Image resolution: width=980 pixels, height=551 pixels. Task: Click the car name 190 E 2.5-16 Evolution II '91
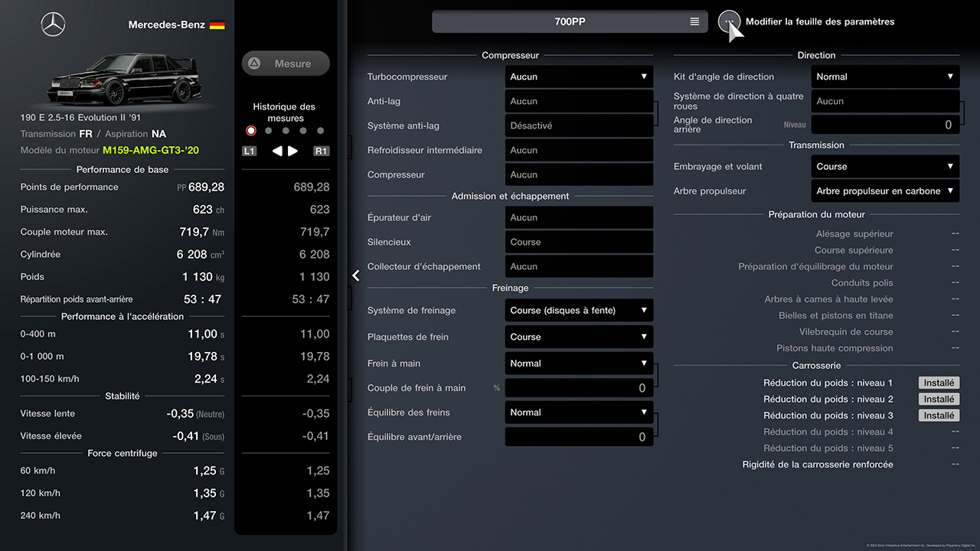(x=80, y=118)
